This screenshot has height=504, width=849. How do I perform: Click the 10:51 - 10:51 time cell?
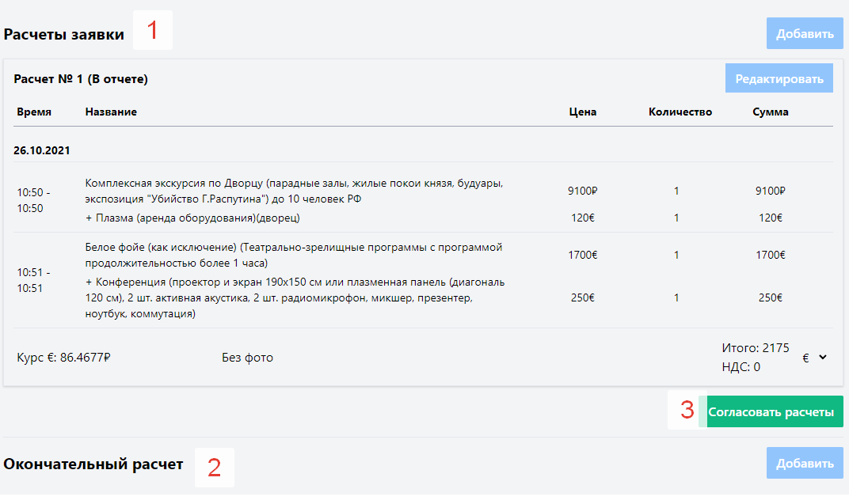click(x=33, y=280)
